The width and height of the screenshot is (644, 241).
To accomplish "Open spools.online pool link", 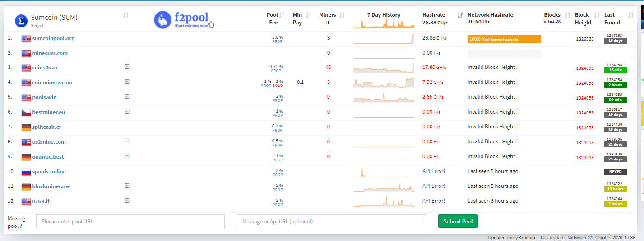I will [49, 172].
